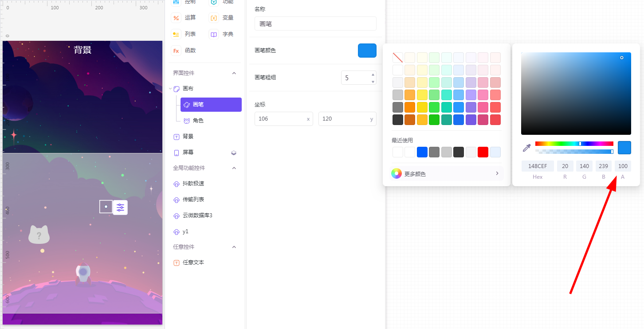The height and width of the screenshot is (329, 644).
Task: Click the layers icon beside 屏幕
Action: 234,153
